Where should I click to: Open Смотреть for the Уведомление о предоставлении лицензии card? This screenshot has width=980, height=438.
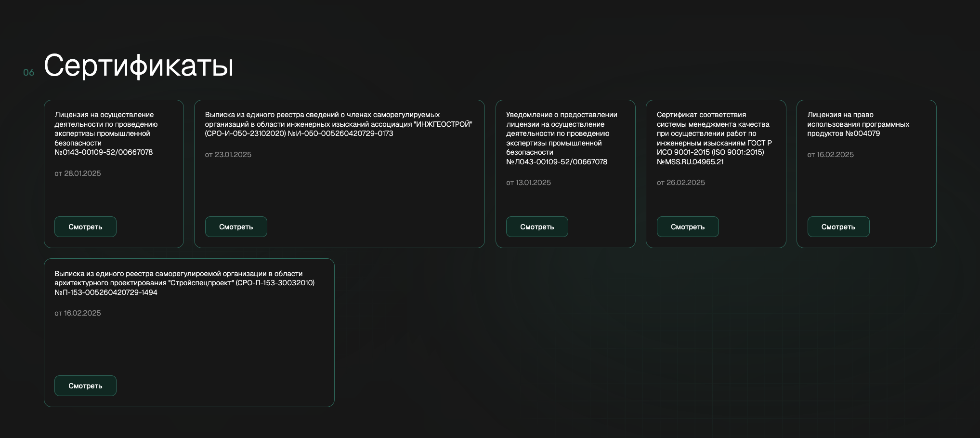coord(537,227)
